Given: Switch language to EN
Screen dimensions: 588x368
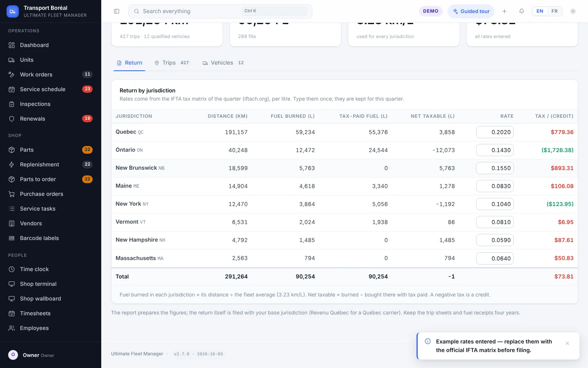Looking at the screenshot, I should 540,11.
